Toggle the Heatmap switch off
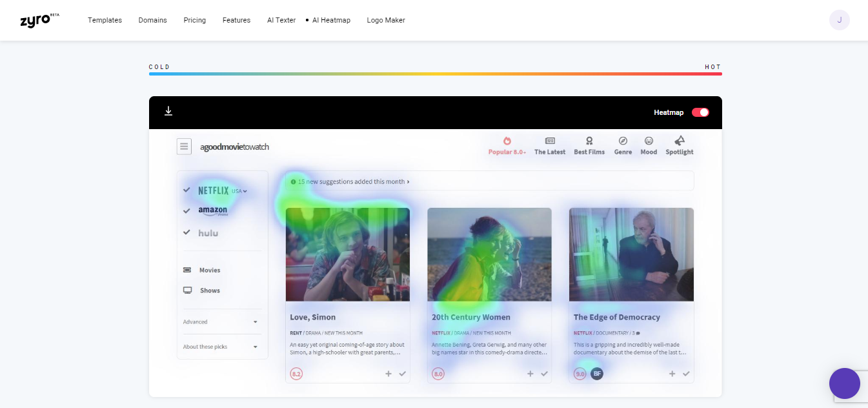Image resolution: width=868 pixels, height=408 pixels. coord(700,112)
